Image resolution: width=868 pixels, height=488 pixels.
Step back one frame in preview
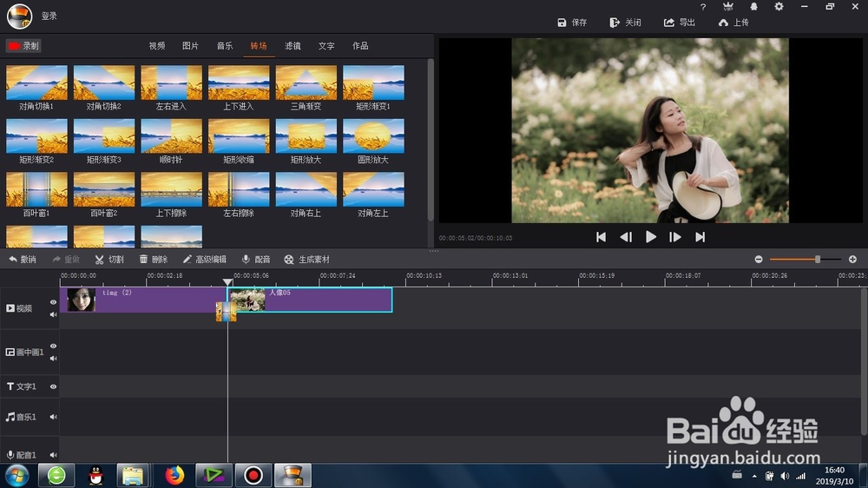[x=626, y=237]
